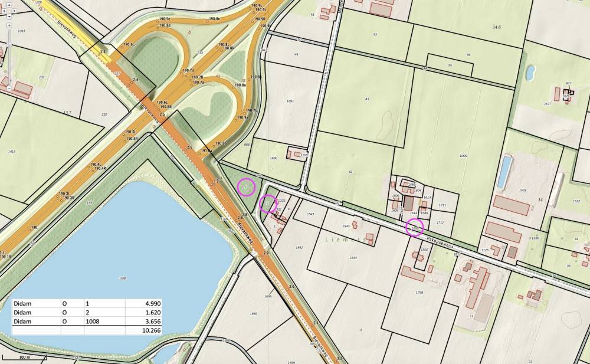This screenshot has width=590, height=364.
Task: Pan the map left with arrow button
Action: [x=3, y=10]
